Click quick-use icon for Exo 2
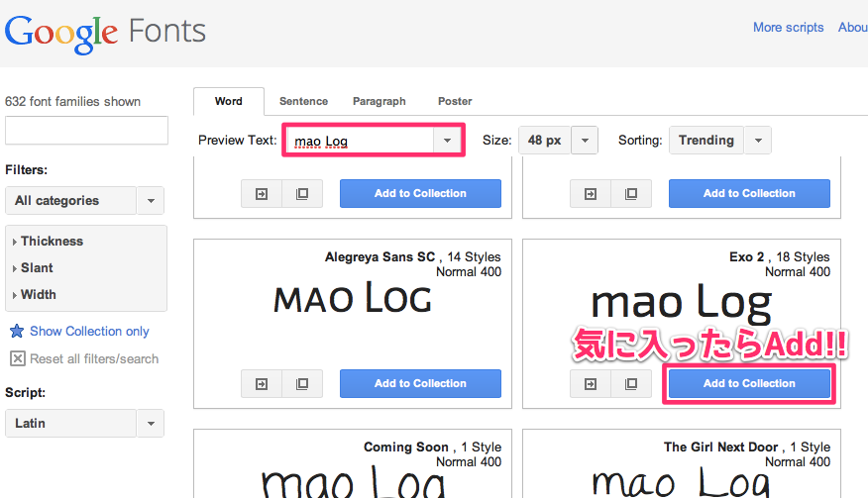The image size is (868, 498). (591, 383)
